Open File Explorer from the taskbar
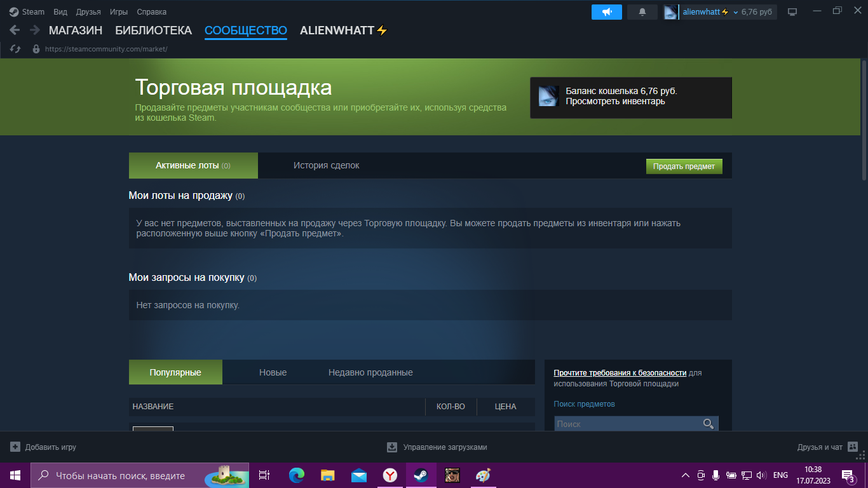This screenshot has height=488, width=868. tap(328, 475)
